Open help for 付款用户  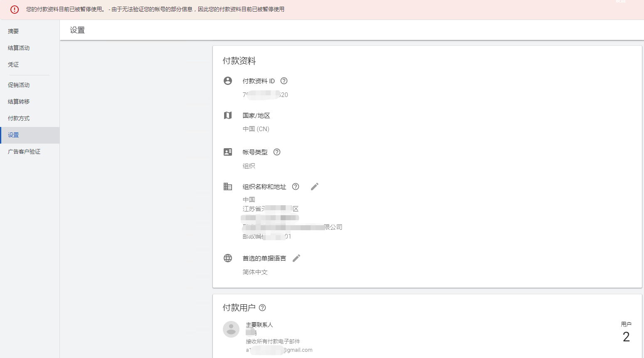coord(262,308)
